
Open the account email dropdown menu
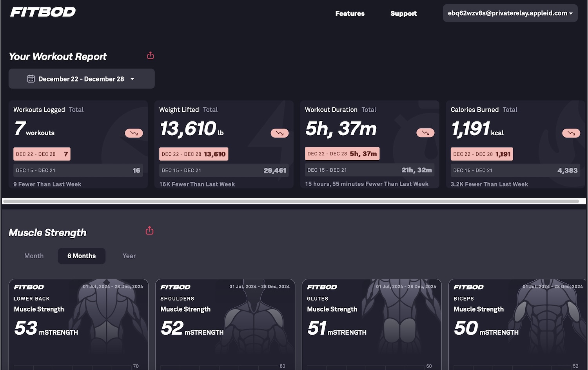[510, 13]
